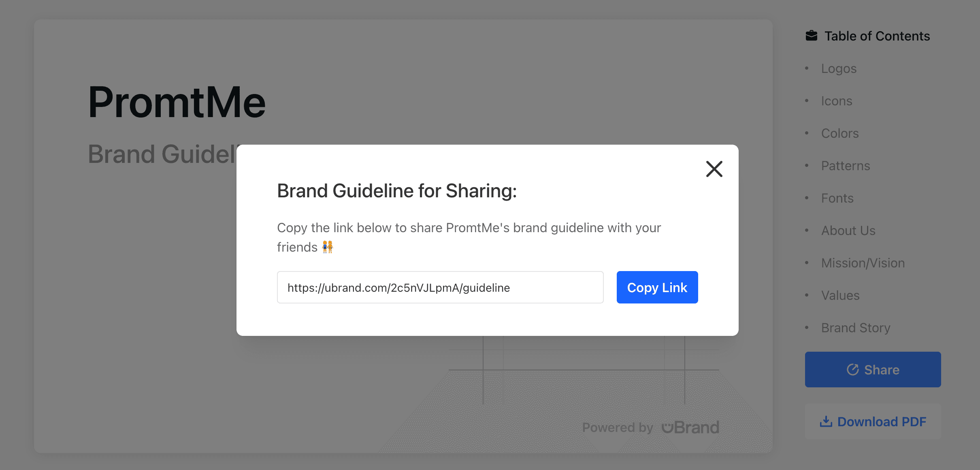Click the blue Share button
The width and height of the screenshot is (980, 470).
[x=873, y=370]
